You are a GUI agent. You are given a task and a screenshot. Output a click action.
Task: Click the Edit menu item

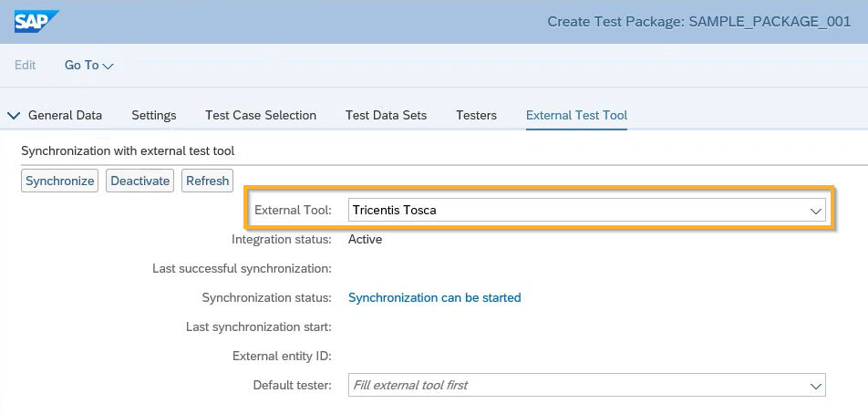(x=26, y=66)
